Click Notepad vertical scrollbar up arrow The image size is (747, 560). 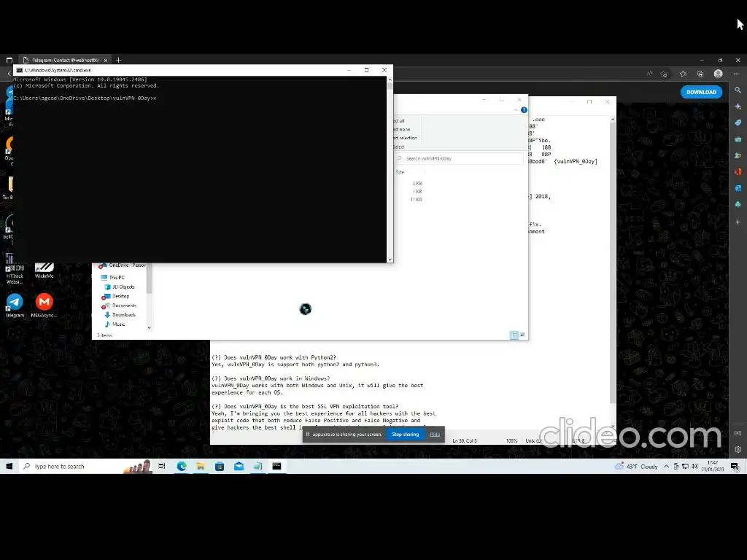point(613,120)
